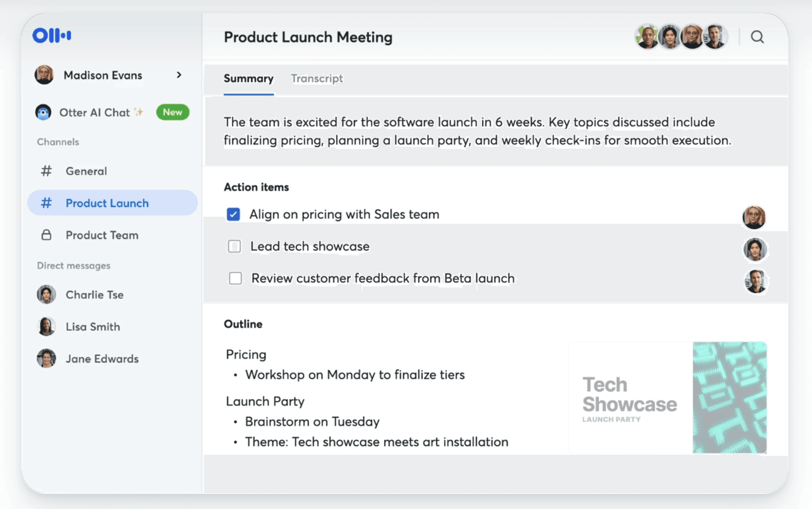Click the meeting summary paragraph text

tap(477, 131)
